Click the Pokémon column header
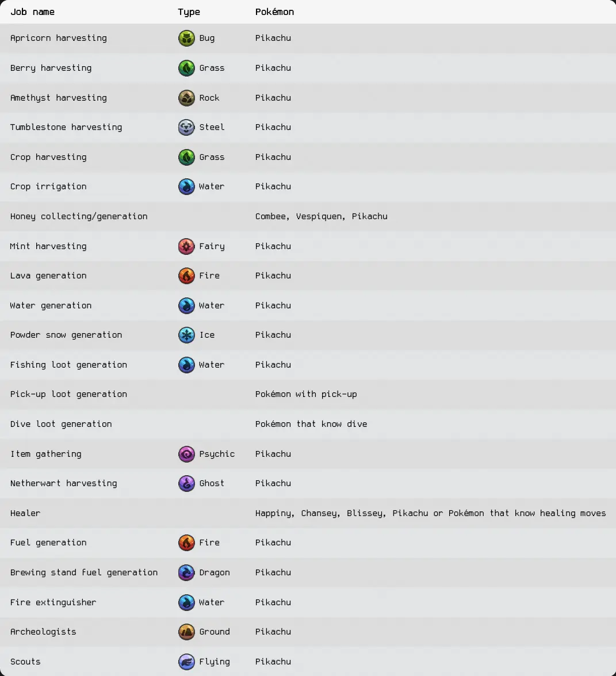 pos(274,12)
